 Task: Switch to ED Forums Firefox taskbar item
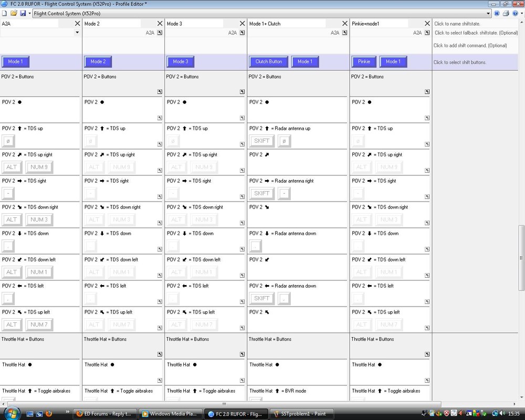pos(105,414)
